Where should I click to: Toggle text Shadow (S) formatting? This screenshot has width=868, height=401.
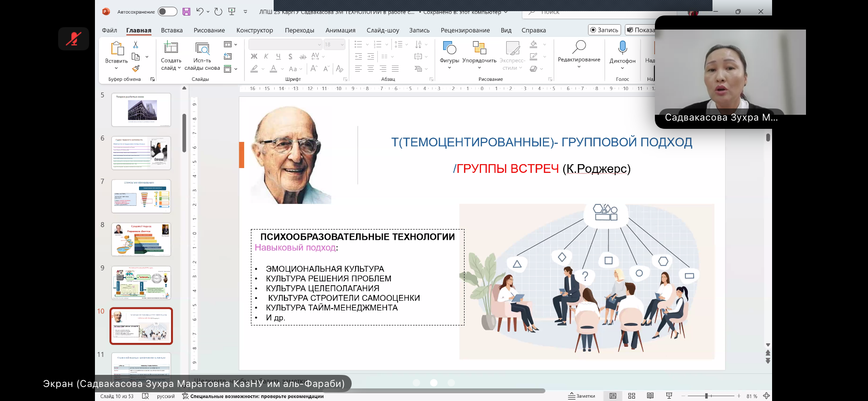290,57
